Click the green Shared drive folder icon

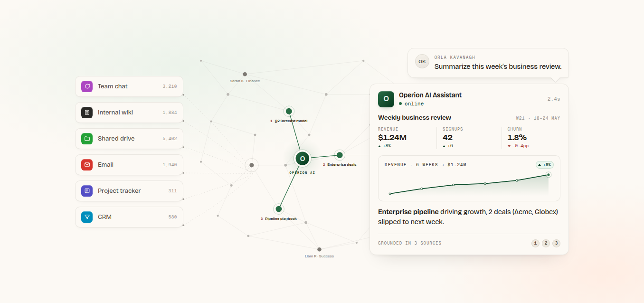pos(87,139)
